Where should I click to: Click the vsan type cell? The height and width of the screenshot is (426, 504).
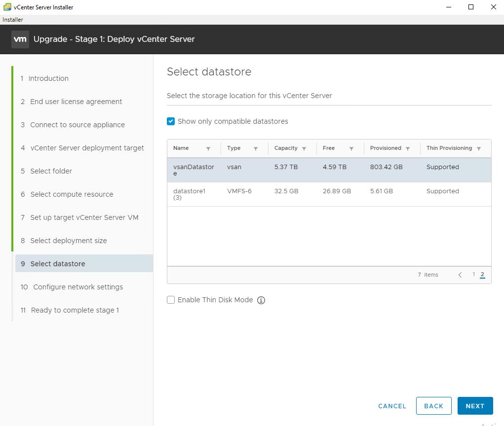234,167
